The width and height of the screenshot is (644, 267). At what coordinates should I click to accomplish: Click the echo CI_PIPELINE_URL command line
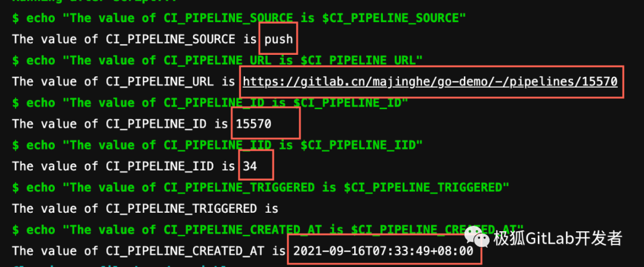pos(217,60)
